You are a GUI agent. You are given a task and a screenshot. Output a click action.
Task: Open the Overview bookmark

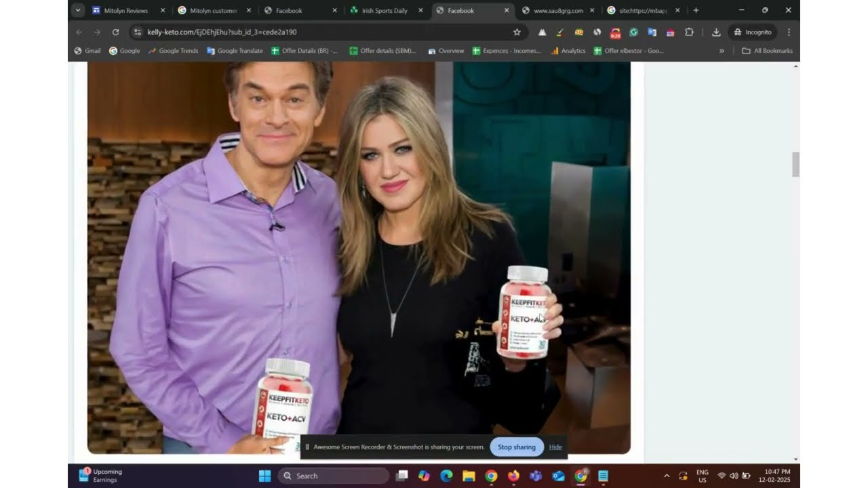[446, 51]
